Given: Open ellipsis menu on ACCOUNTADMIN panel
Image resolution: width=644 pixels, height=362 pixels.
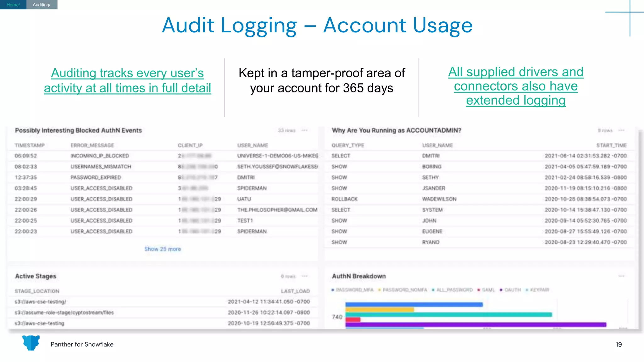Looking at the screenshot, I should pyautogui.click(x=621, y=130).
